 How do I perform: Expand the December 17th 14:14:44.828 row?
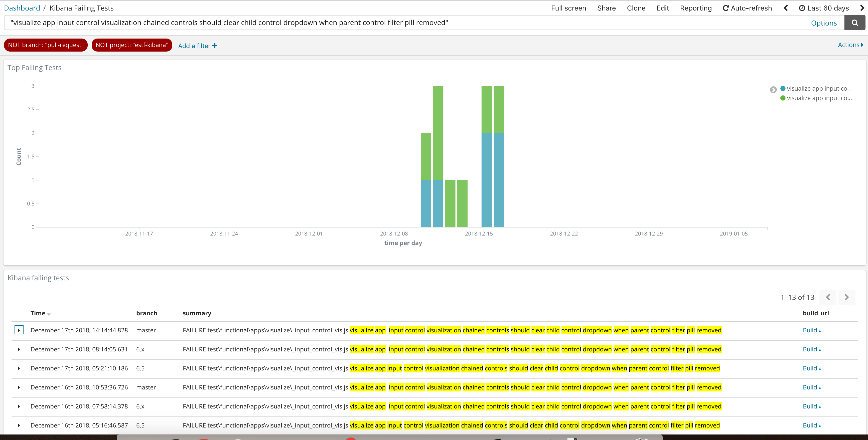pos(19,330)
